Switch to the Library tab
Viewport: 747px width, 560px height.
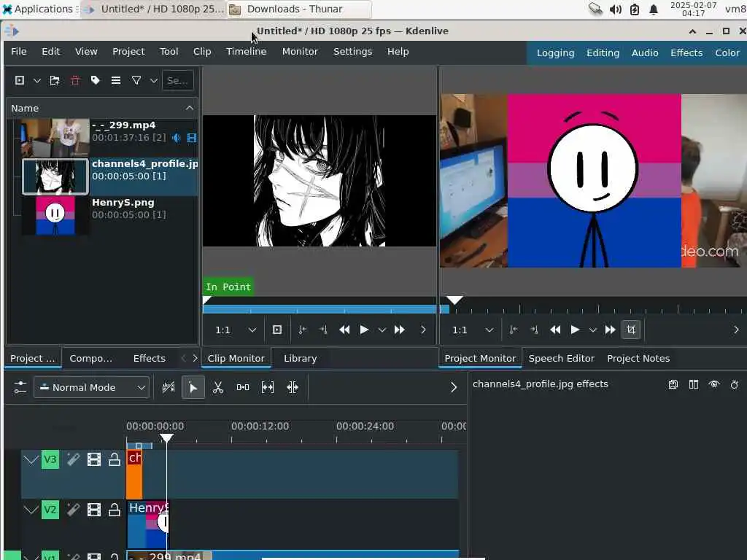click(300, 358)
